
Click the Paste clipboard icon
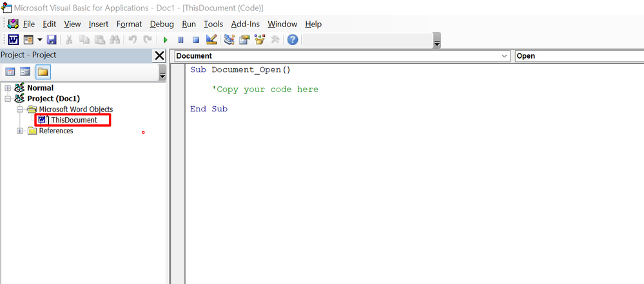coord(99,40)
